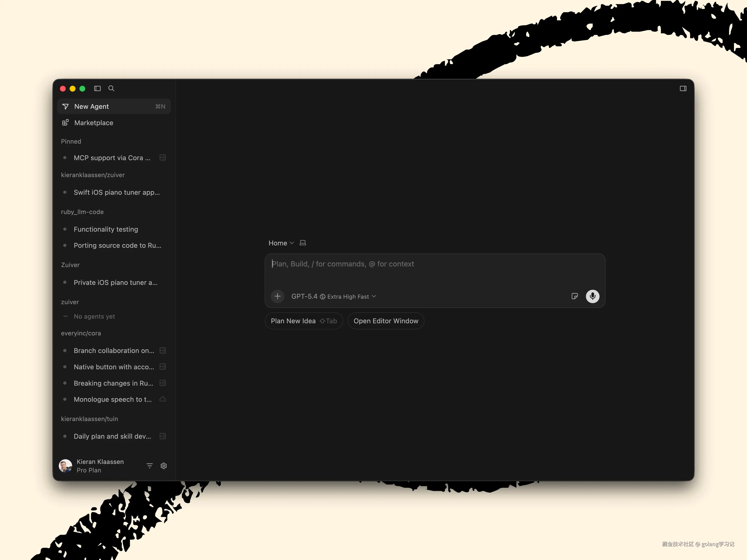This screenshot has width=747, height=560.
Task: Open the search via the magnifier icon
Action: (111, 88)
